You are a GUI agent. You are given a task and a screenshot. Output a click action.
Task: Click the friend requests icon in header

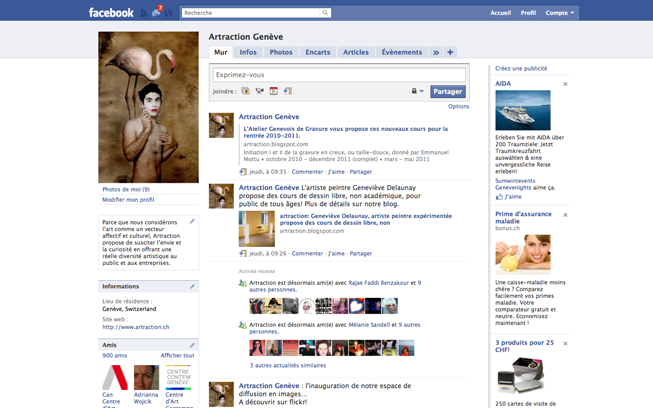click(x=144, y=13)
